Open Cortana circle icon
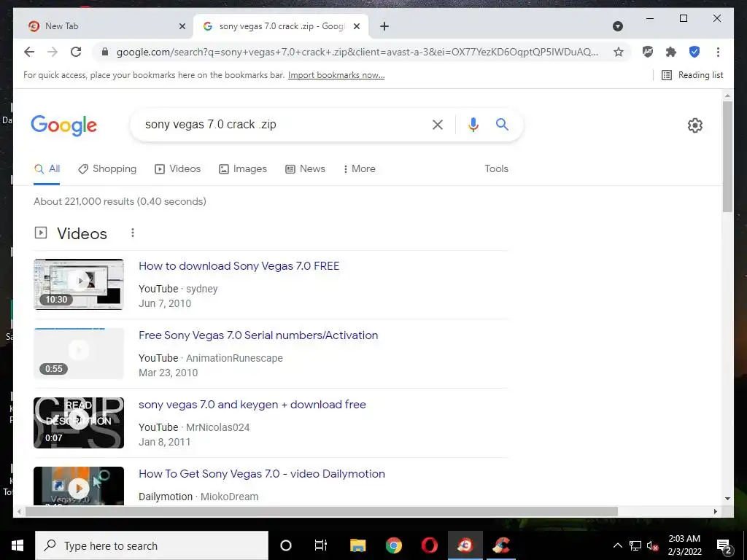The height and width of the screenshot is (560, 747). point(286,545)
